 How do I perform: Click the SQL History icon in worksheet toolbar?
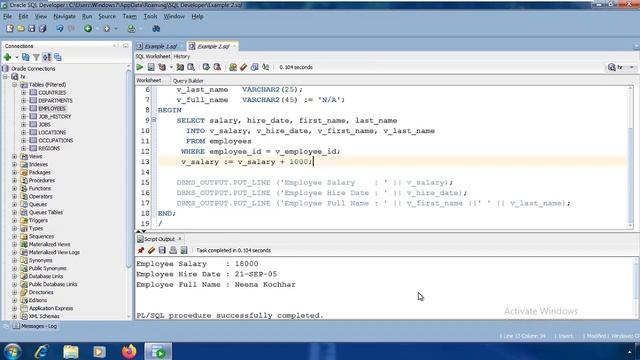(x=254, y=67)
